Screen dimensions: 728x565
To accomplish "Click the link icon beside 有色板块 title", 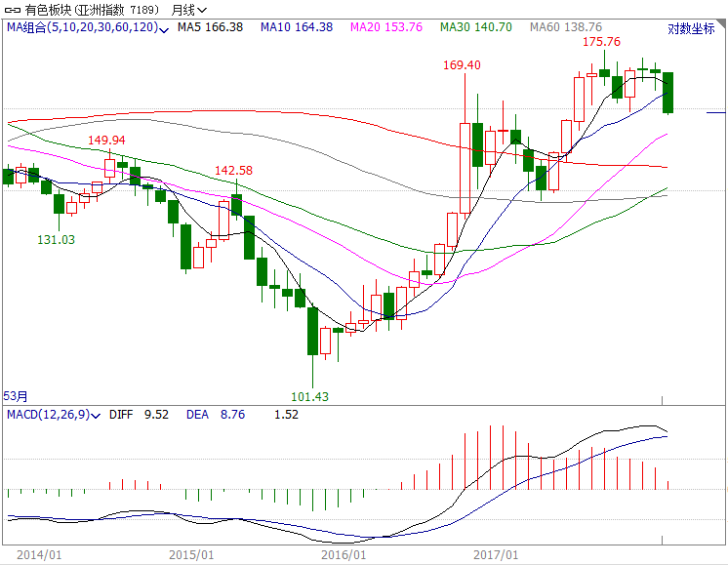I will [13, 10].
